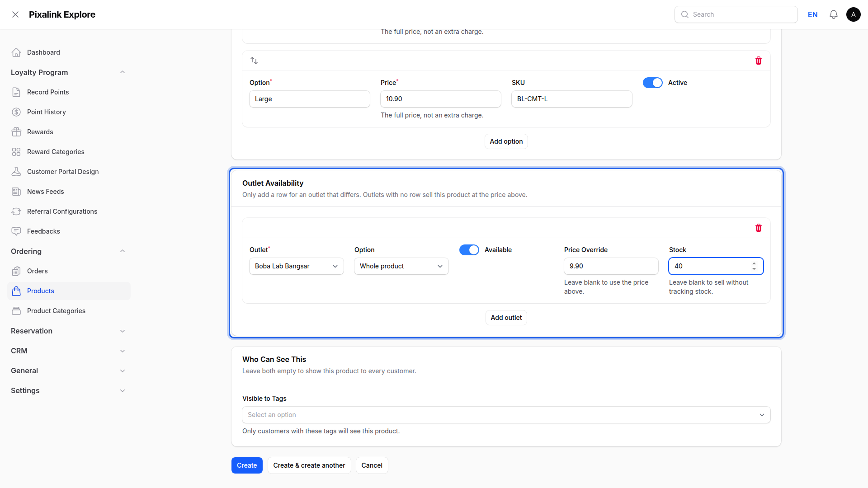Click the SKU field BL-CMT-L
This screenshot has height=488, width=868.
click(x=572, y=99)
